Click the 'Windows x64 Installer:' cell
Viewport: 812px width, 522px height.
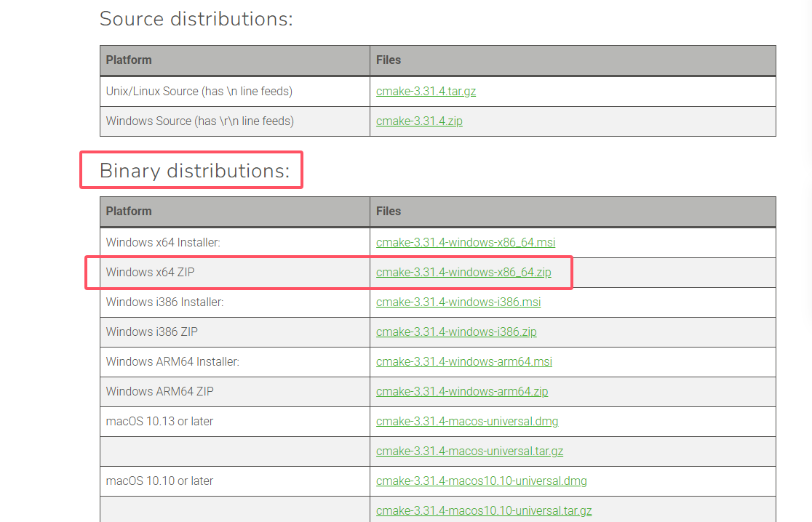pos(234,243)
